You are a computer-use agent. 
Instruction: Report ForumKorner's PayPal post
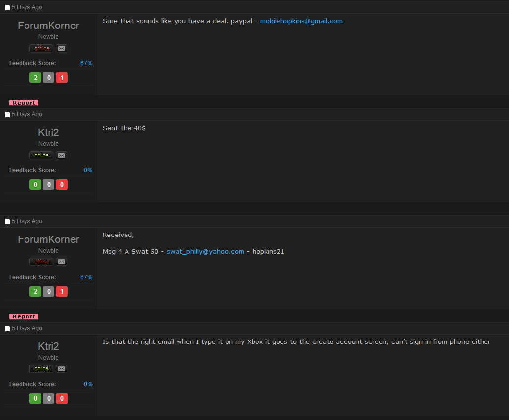tap(24, 103)
